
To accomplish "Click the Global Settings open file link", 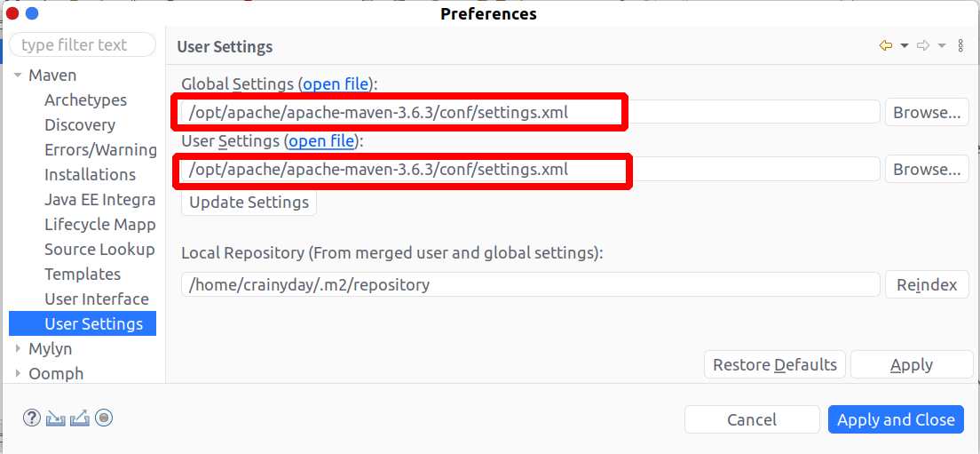I will click(x=336, y=84).
